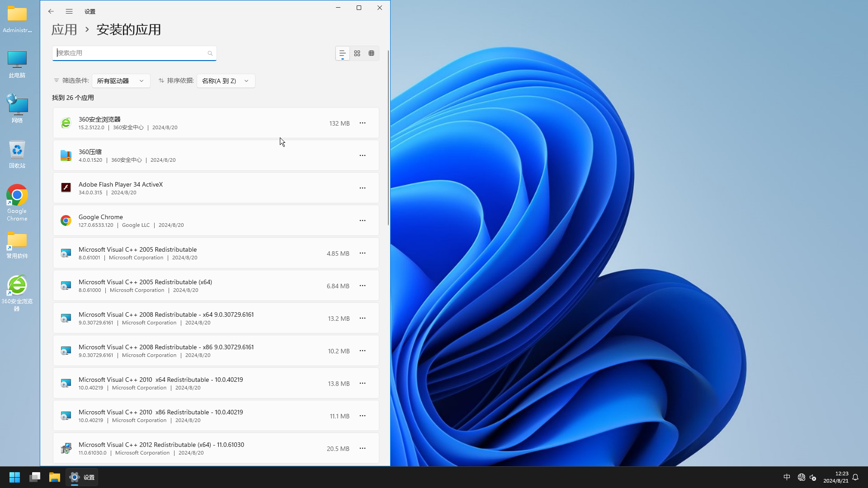Click the Adobe Flash Player icon
This screenshot has width=868, height=488.
coord(65,188)
